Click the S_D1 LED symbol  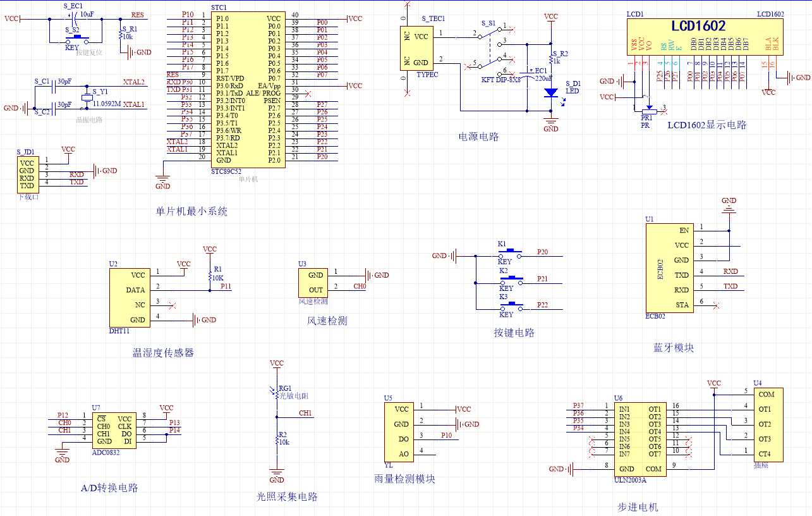550,92
